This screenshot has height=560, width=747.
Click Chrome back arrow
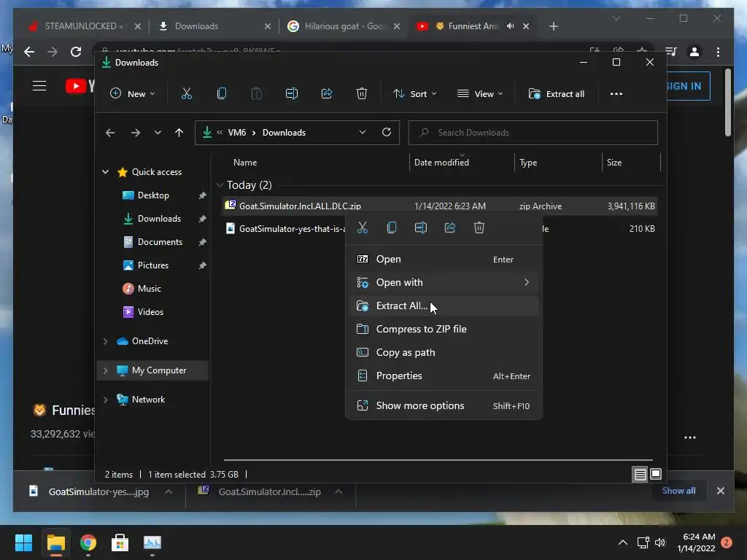[29, 52]
